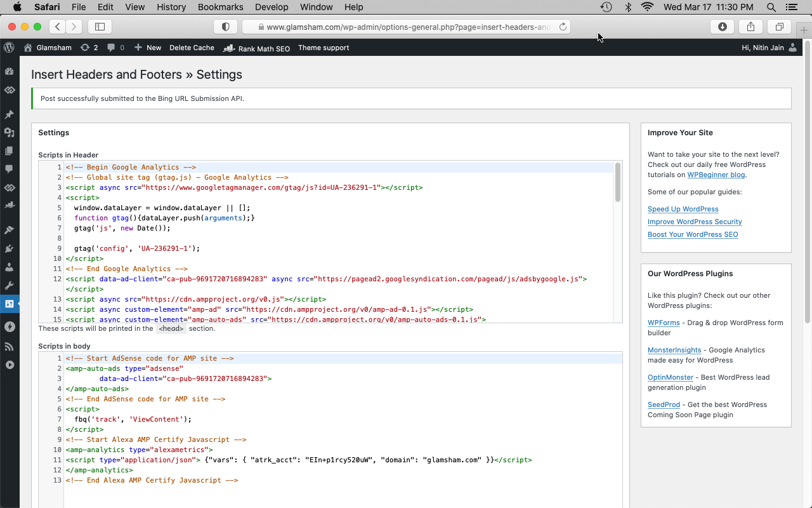Open the Notification Center list icon
812x508 pixels.
[x=791, y=7]
